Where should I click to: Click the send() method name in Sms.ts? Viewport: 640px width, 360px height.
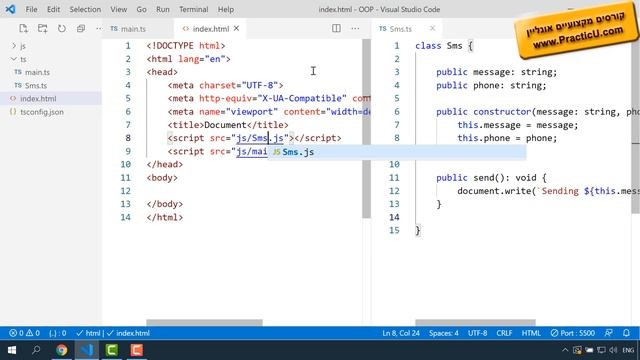[484, 178]
